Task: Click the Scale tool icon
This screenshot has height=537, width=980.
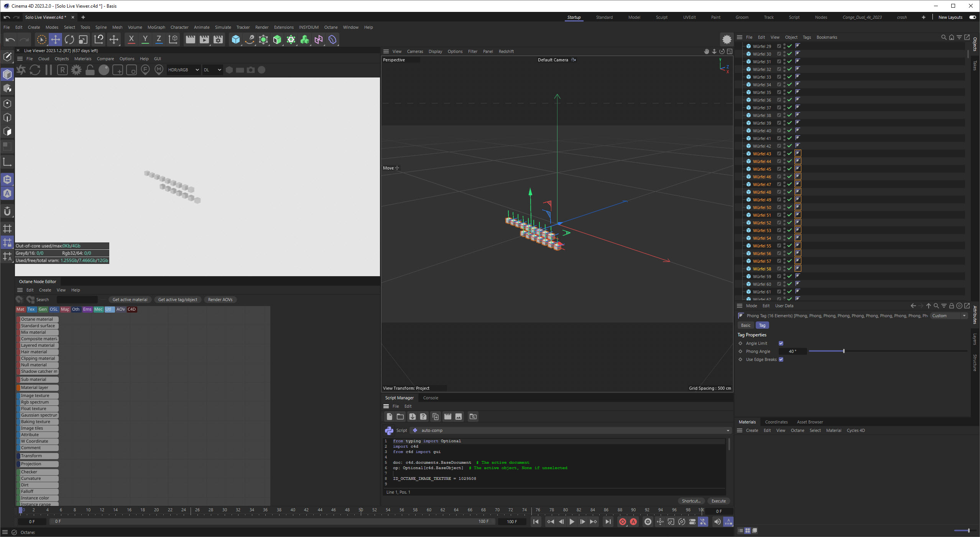Action: tap(83, 40)
